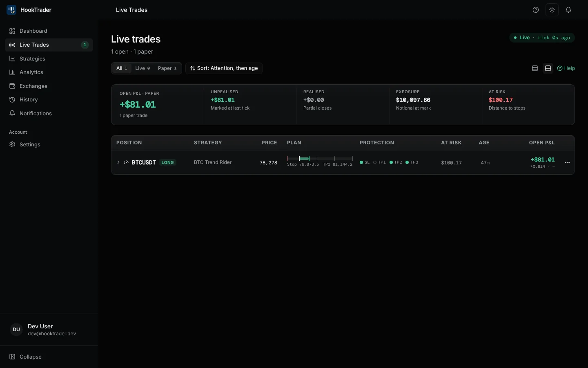Image resolution: width=588 pixels, height=368 pixels.
Task: Open the BTCUSDT row more-actions menu
Action: (567, 162)
